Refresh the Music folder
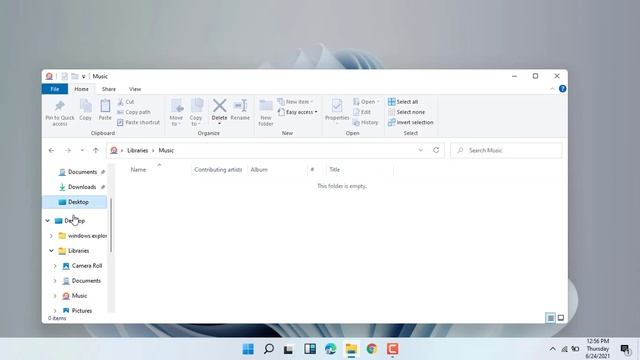The height and width of the screenshot is (360, 640). pos(436,150)
